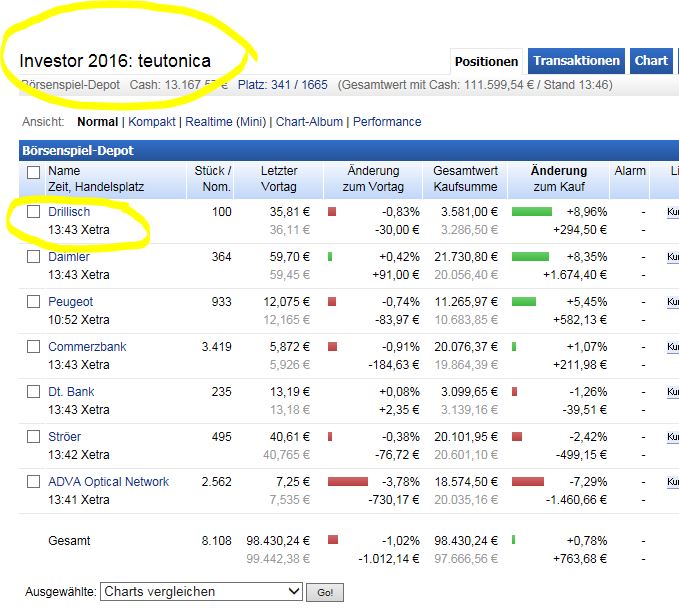
Task: Click the Letzter Vortag column header
Action: (x=279, y=179)
